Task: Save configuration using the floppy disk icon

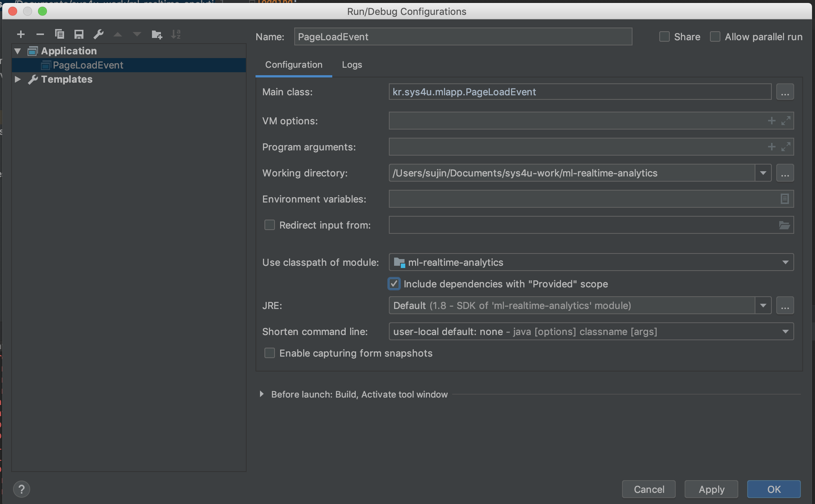Action: click(79, 35)
